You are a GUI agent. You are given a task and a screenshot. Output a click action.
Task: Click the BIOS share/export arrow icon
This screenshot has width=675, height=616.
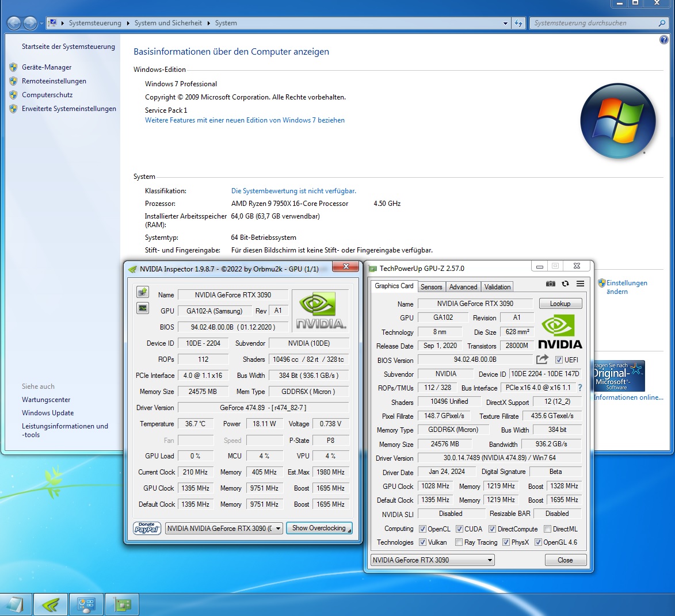click(543, 359)
